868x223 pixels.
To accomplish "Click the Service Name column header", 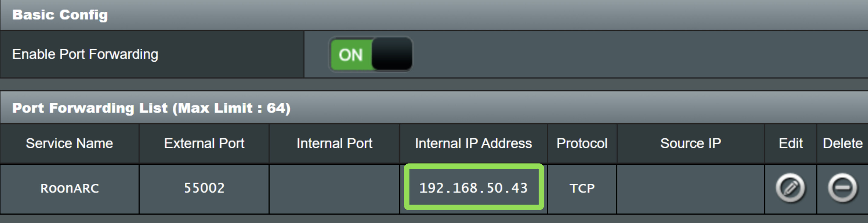I will [x=70, y=144].
